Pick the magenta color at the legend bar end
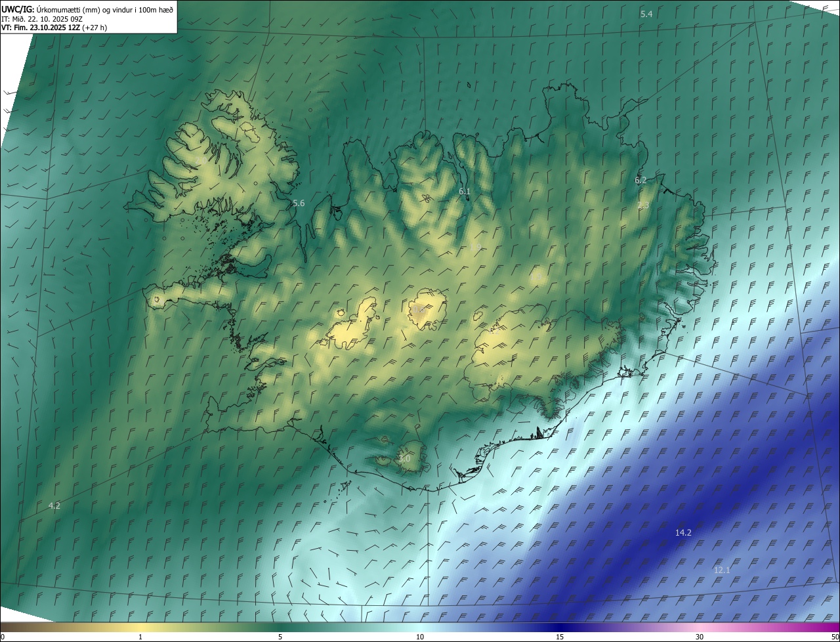The height and width of the screenshot is (642, 840). (832, 627)
